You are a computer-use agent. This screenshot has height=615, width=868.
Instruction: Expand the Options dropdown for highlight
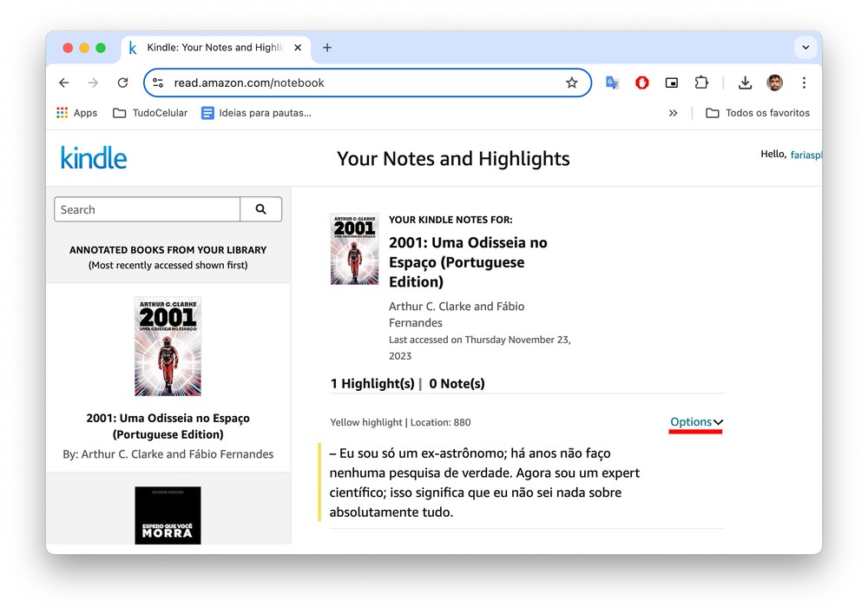coord(696,422)
